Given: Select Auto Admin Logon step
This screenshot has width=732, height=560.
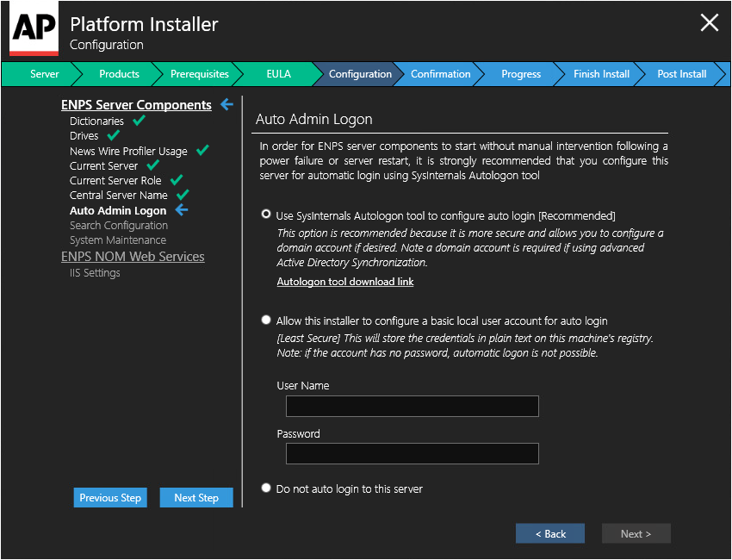Looking at the screenshot, I should point(118,210).
